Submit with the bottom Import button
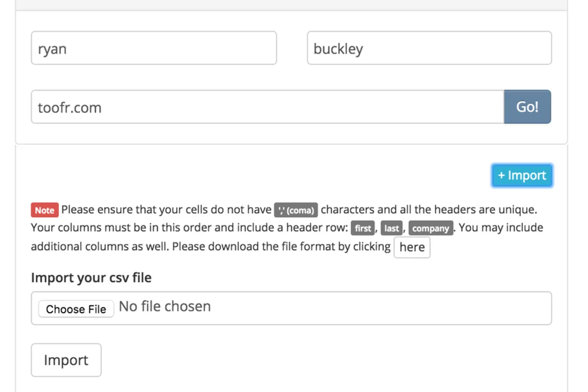The height and width of the screenshot is (392, 588). pos(66,360)
